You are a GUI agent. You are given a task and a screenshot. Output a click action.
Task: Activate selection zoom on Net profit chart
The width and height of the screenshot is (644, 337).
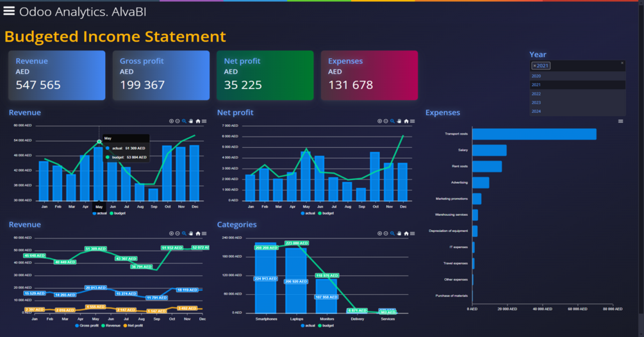tap(392, 121)
